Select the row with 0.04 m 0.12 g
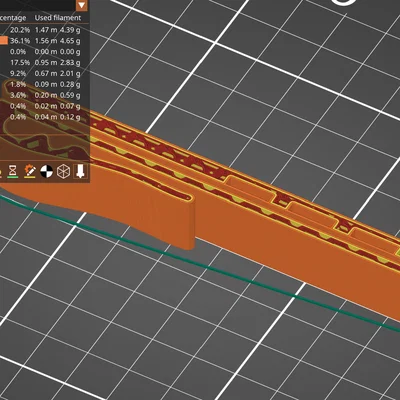The height and width of the screenshot is (400, 400). (44, 117)
